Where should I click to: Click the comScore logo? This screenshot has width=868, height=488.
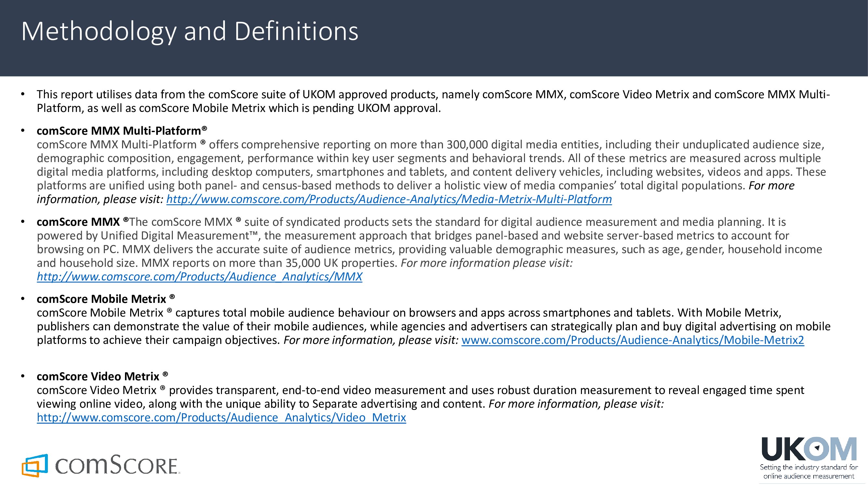(101, 465)
